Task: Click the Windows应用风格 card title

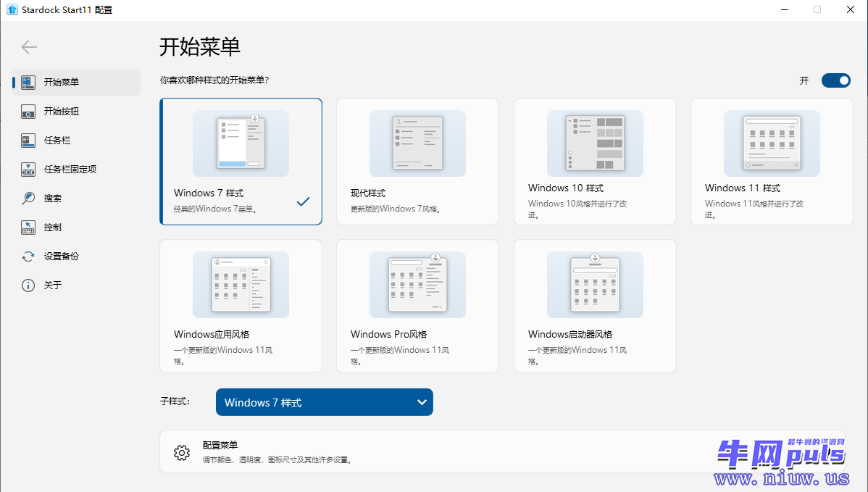Action: coord(212,334)
